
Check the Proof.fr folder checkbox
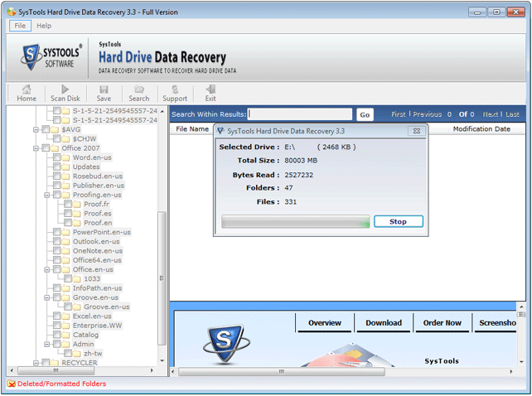point(68,204)
